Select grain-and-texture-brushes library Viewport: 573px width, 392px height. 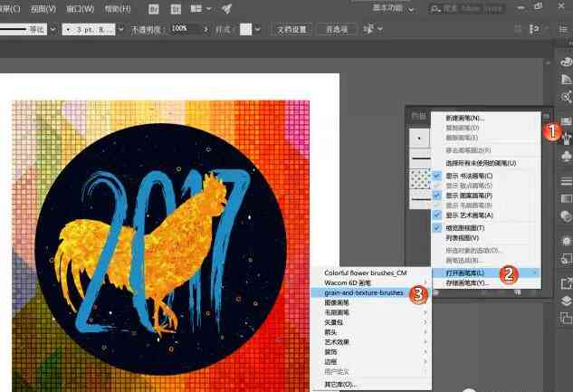(x=371, y=292)
